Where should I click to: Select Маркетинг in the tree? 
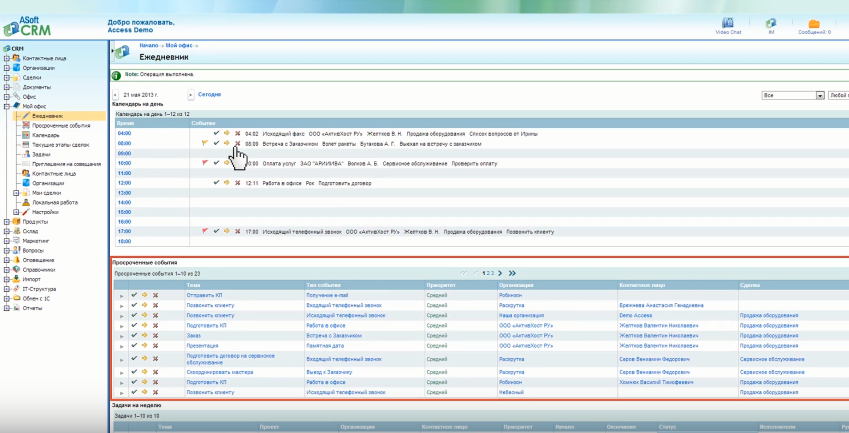[x=36, y=241]
